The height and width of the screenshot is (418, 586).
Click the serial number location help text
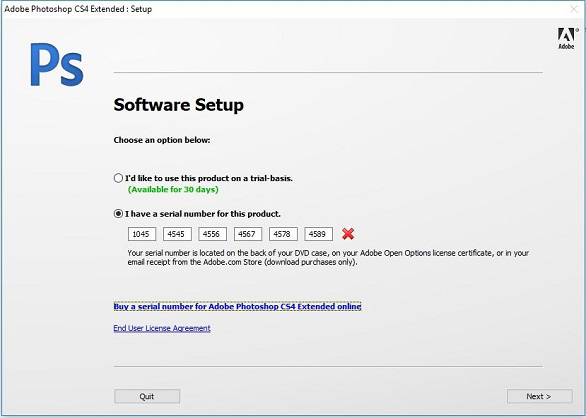tap(328, 257)
